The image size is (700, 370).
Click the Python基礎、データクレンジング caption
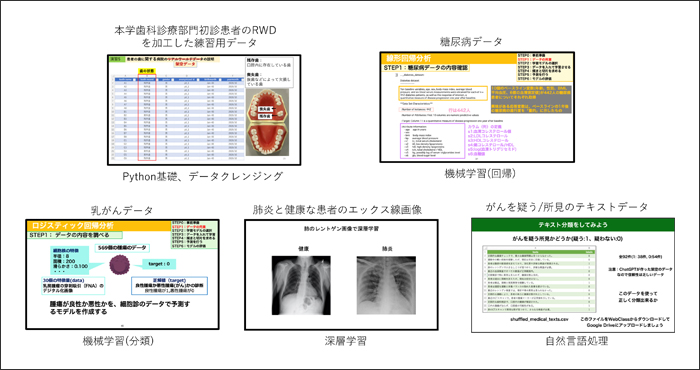click(x=203, y=177)
